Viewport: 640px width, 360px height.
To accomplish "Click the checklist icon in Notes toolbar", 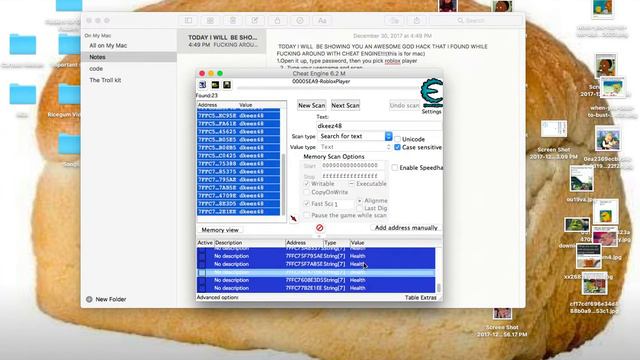I will click(x=300, y=20).
